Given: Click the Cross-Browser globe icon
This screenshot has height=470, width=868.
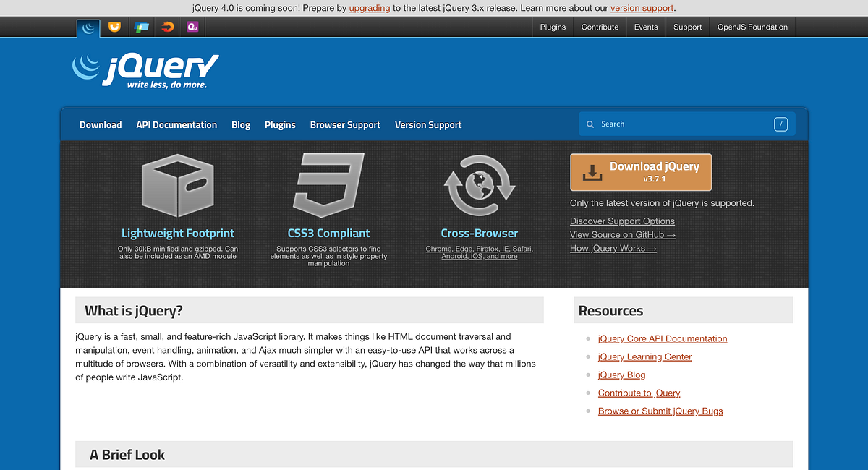Looking at the screenshot, I should tap(479, 184).
